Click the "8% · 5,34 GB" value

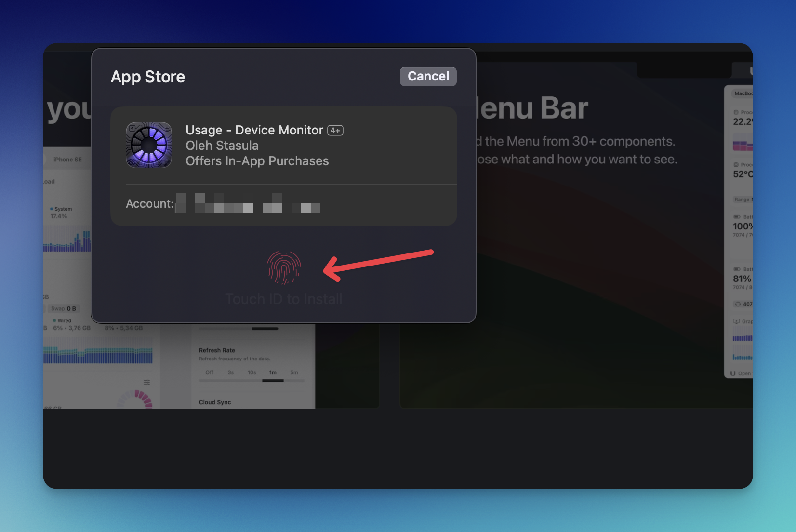point(124,328)
